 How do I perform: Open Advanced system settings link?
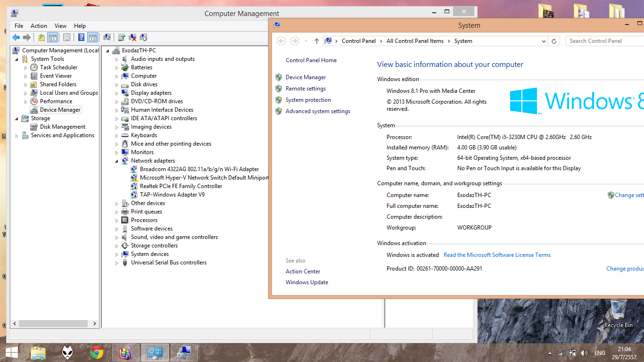[x=318, y=111]
